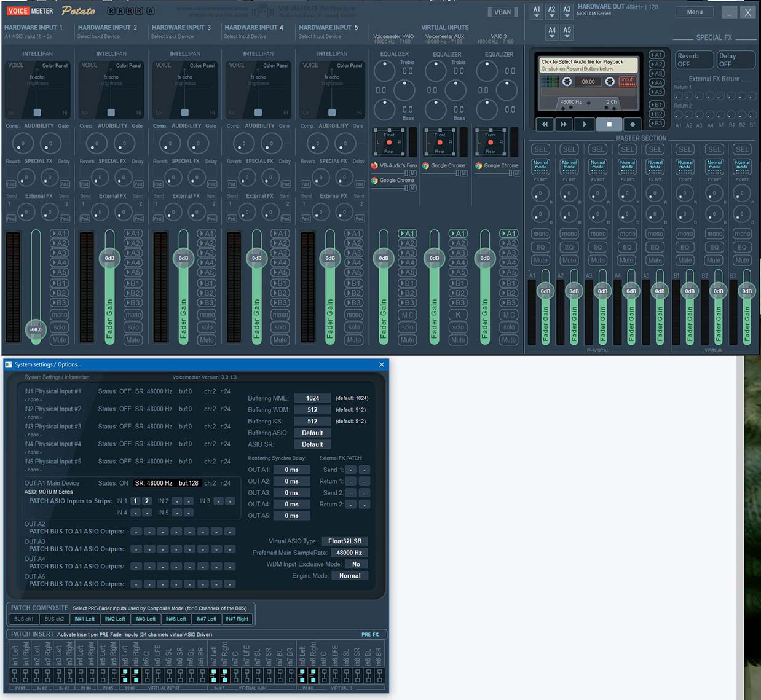Click the cassette 00:00 time display
Screen dimensions: 761x700
click(x=588, y=82)
